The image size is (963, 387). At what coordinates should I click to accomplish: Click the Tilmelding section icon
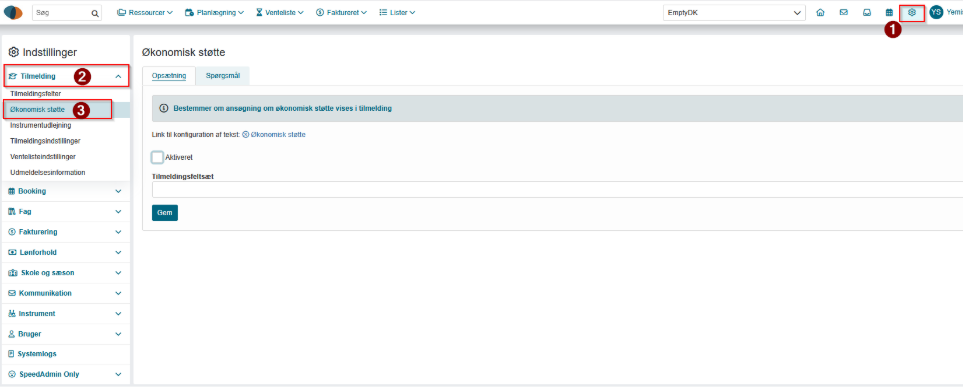click(x=12, y=76)
